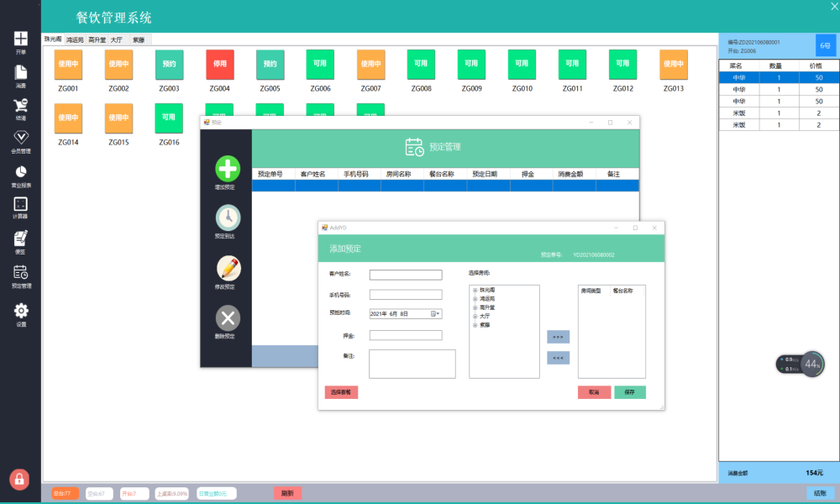The width and height of the screenshot is (840, 504).
Task: Click the network speed 44% floating widget
Action: 800,365
